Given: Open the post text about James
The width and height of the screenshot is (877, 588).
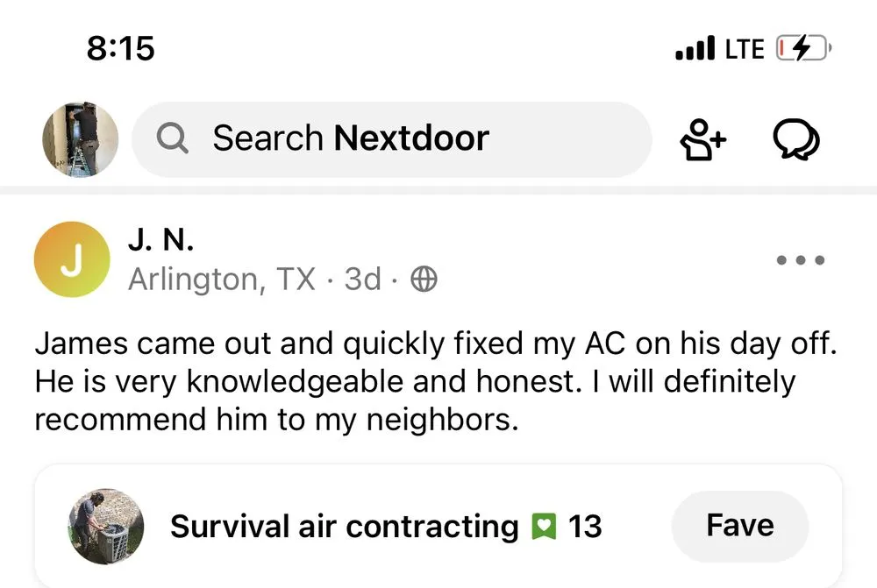Looking at the screenshot, I should (x=436, y=382).
